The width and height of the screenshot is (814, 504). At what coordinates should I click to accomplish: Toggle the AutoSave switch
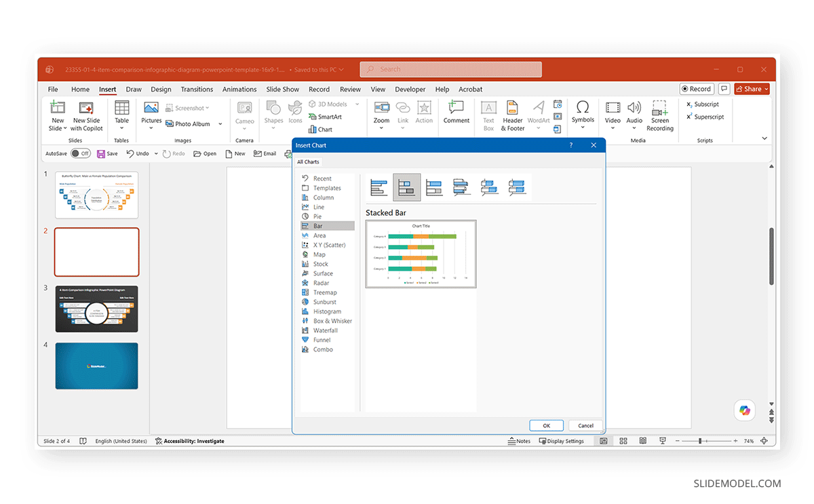pyautogui.click(x=80, y=153)
